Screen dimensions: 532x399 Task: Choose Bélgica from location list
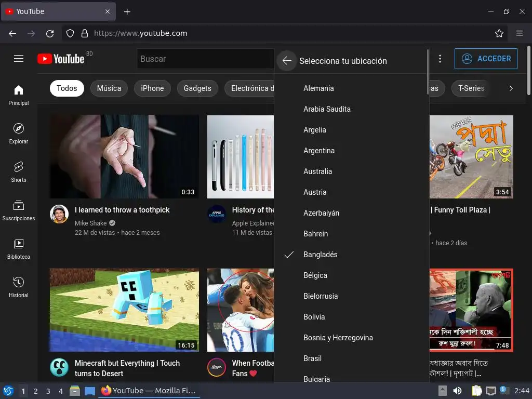(351, 275)
